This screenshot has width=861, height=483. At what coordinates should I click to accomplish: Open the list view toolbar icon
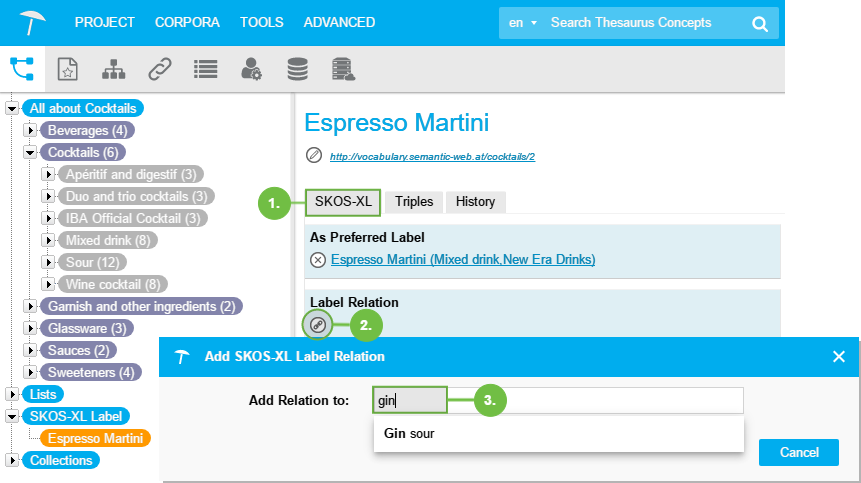pos(206,69)
